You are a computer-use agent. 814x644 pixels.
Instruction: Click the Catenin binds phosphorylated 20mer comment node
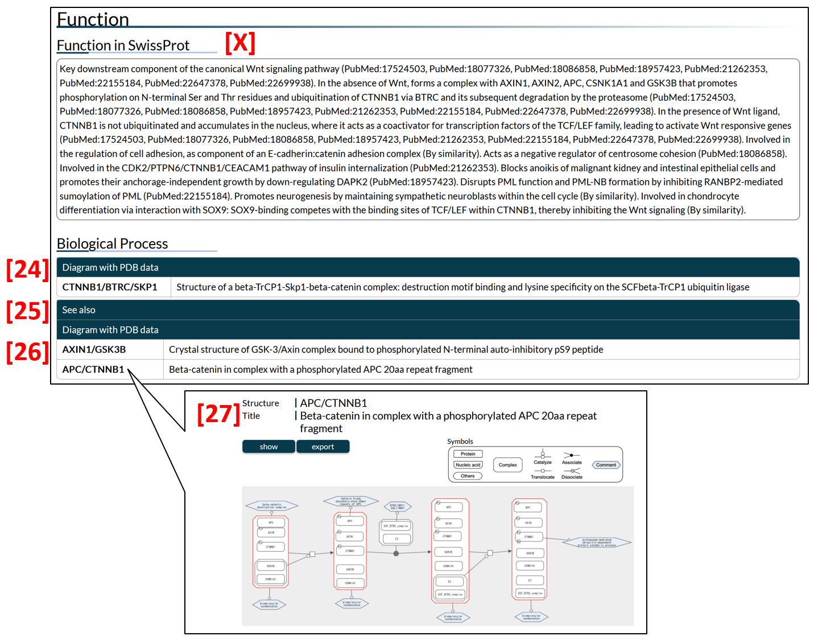(350, 501)
